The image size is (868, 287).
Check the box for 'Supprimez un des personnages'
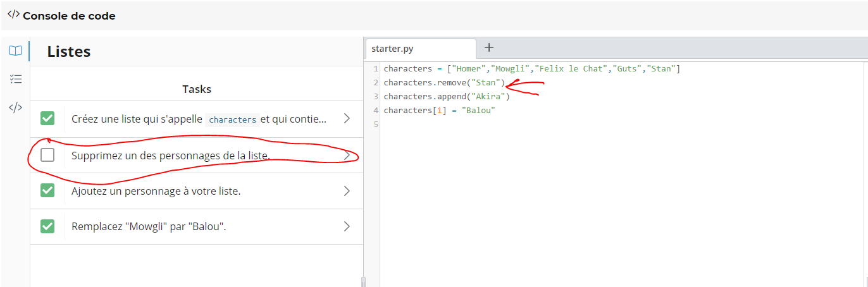click(x=47, y=155)
